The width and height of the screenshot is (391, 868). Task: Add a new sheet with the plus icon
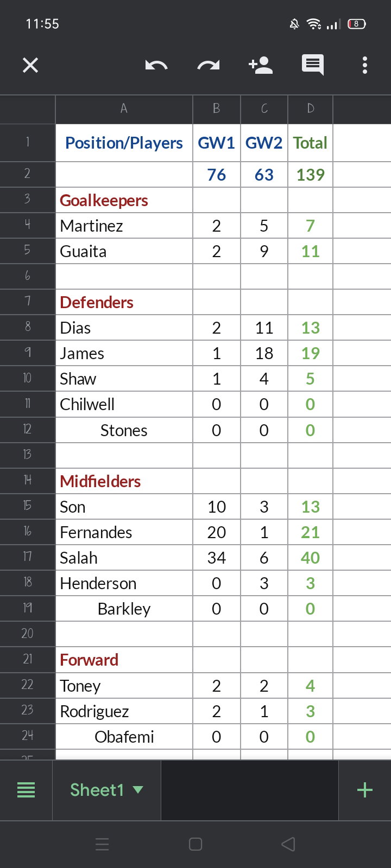tap(365, 790)
